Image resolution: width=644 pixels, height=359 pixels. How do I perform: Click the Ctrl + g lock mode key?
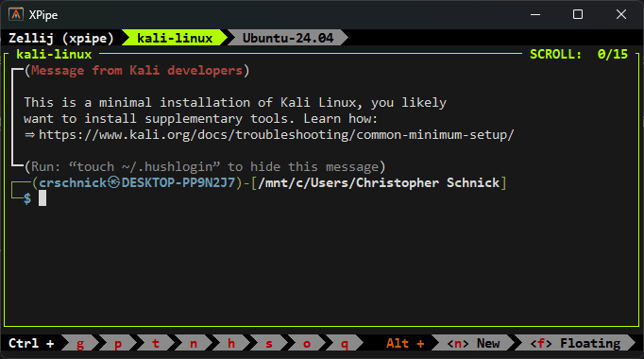tap(80, 343)
